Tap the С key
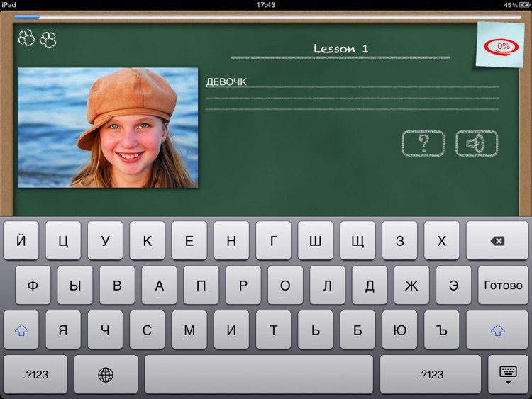Image resolution: width=532 pixels, height=399 pixels. (x=148, y=330)
